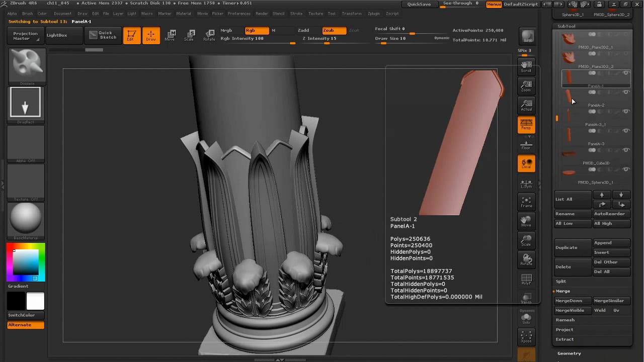Image resolution: width=644 pixels, height=362 pixels.
Task: Expand the Geometry section
Action: [x=569, y=353]
